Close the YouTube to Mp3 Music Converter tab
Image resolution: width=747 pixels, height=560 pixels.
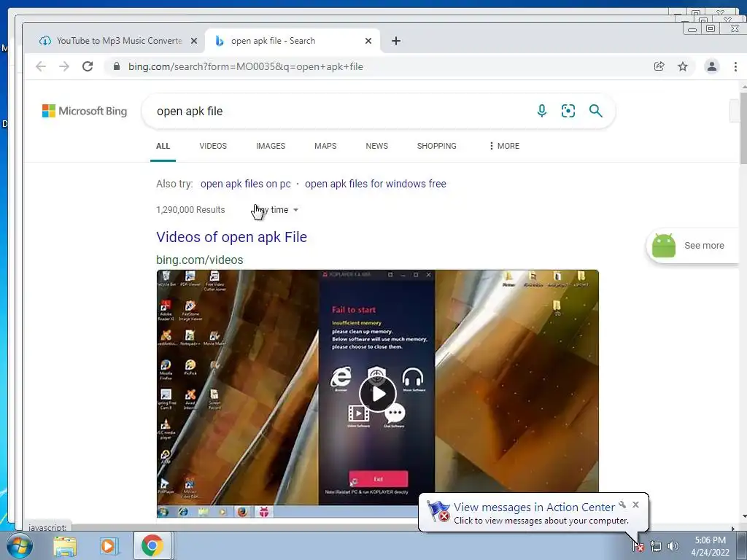point(194,41)
